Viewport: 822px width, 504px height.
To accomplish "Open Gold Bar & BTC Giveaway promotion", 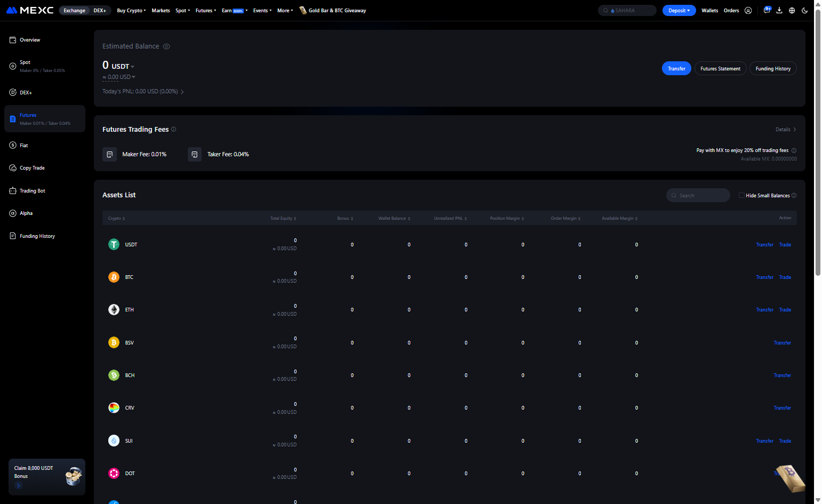I will point(333,11).
